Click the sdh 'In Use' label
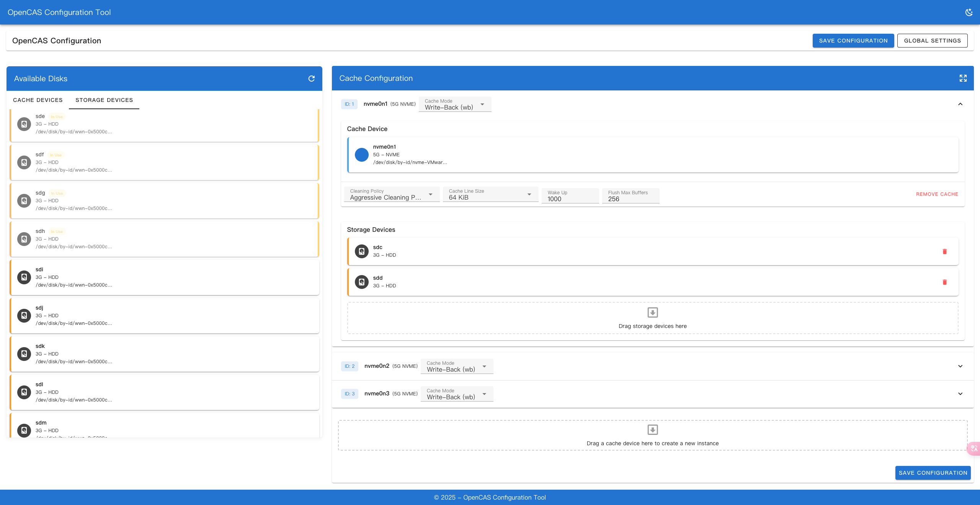980x505 pixels. (x=57, y=232)
